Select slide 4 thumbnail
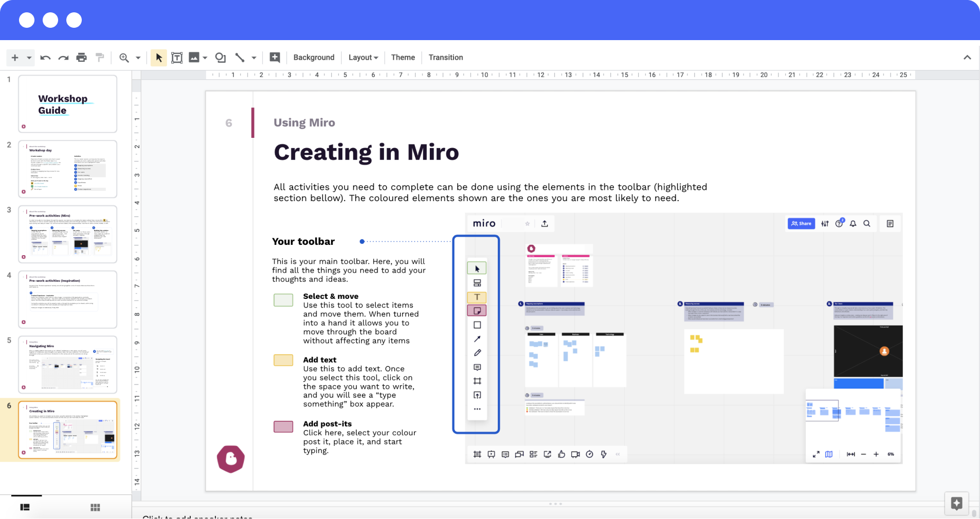 [x=67, y=299]
